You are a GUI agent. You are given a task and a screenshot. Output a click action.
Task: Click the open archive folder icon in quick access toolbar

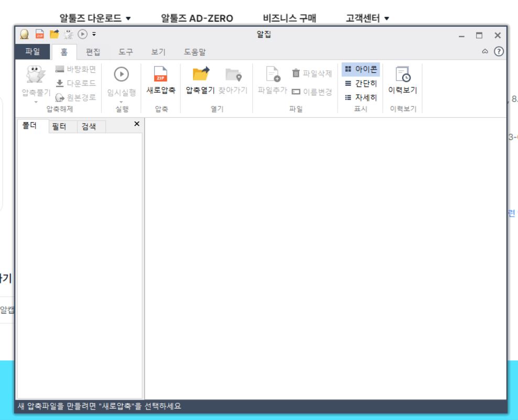pos(54,34)
